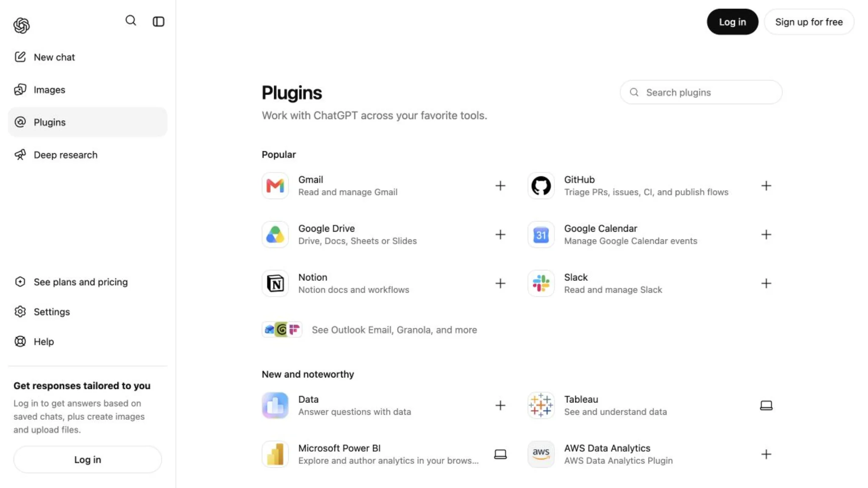Add the Google Calendar plugin
This screenshot has width=868, height=488.
pos(766,234)
